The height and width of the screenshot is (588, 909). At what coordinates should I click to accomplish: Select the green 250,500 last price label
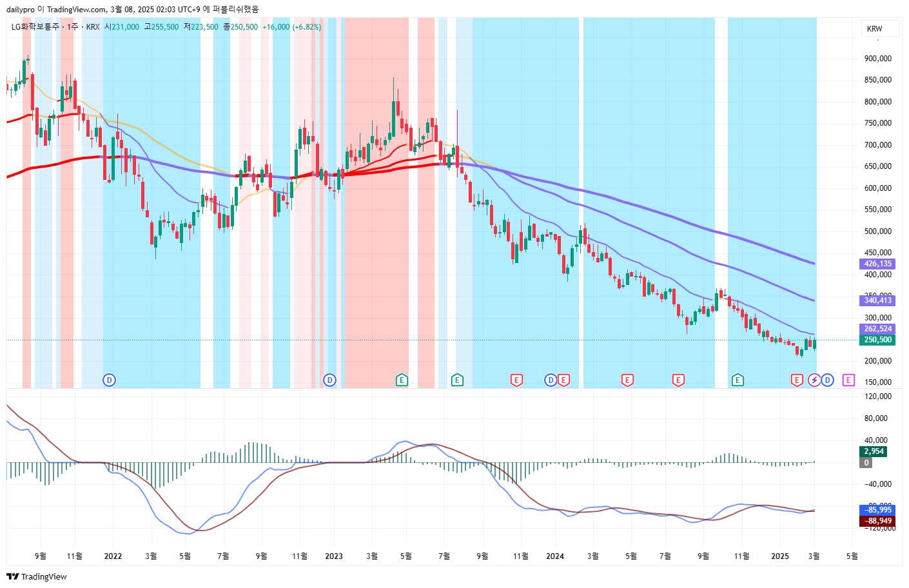(877, 340)
